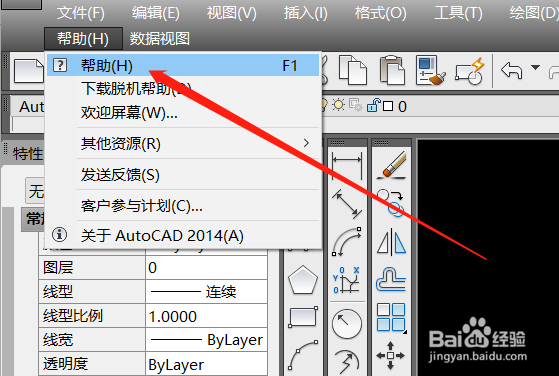Select the Copy objects tool

click(x=391, y=203)
